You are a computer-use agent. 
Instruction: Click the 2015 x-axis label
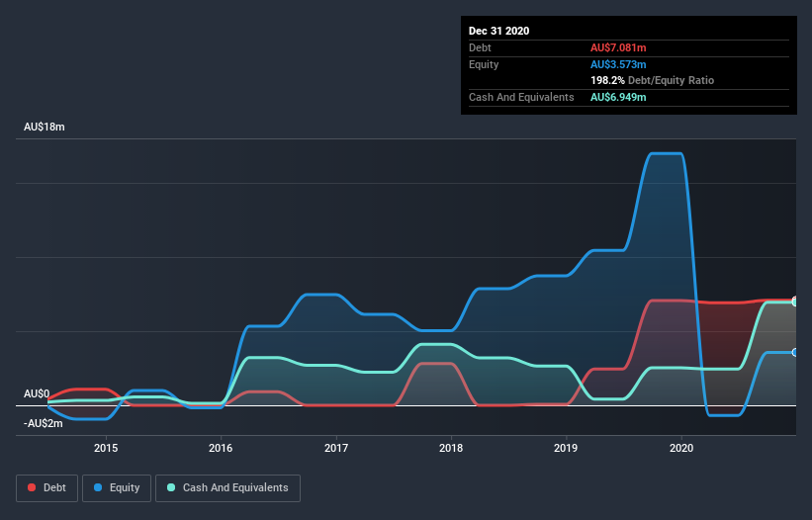(x=106, y=448)
